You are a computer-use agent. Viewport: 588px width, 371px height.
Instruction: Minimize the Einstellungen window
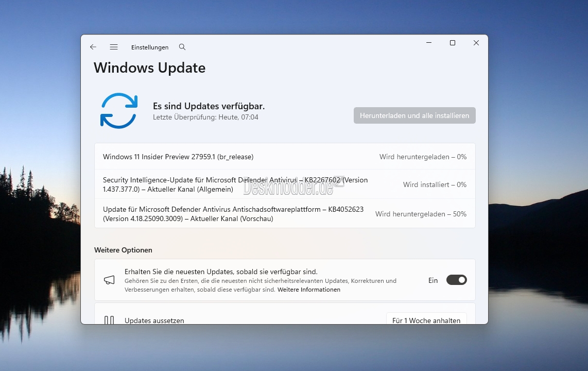(429, 43)
